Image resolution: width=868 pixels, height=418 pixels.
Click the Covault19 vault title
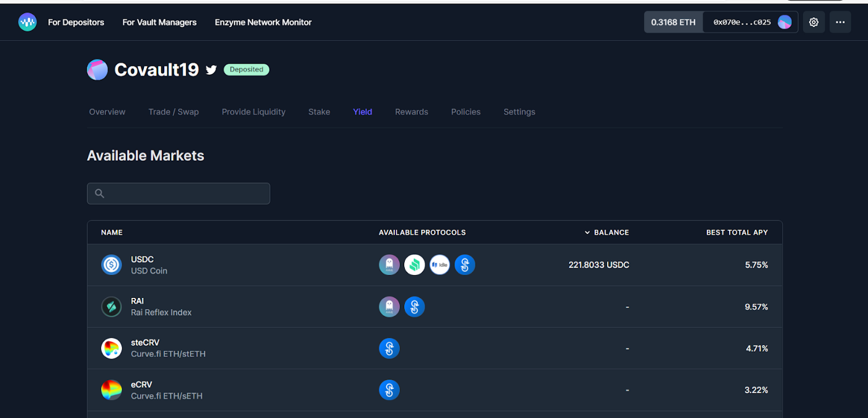pos(156,70)
